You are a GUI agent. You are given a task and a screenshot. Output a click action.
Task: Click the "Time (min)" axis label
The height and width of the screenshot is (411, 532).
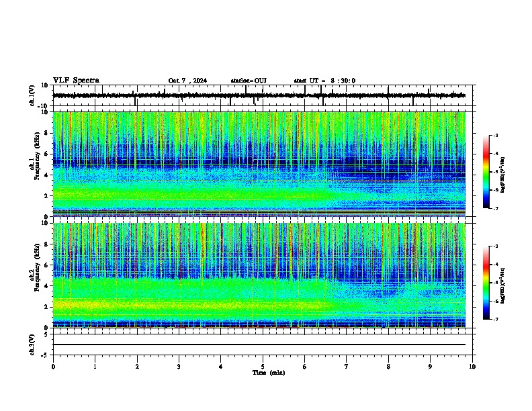pyautogui.click(x=269, y=373)
